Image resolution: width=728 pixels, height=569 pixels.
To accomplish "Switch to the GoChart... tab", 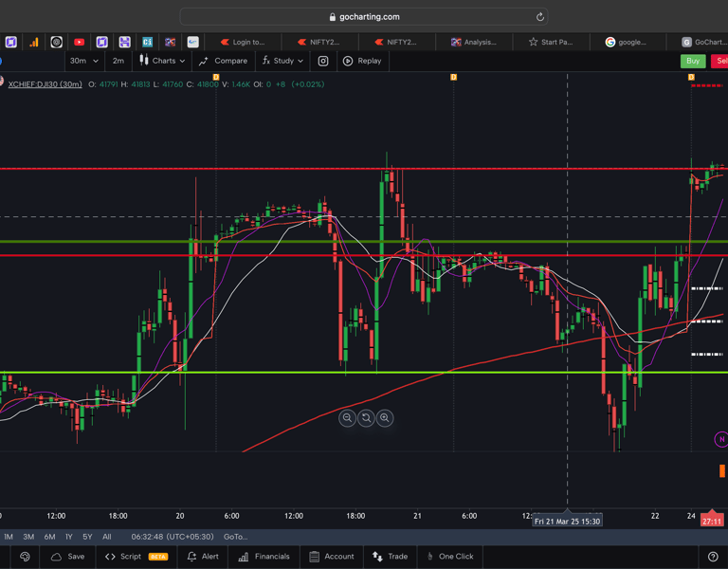I will pos(704,42).
